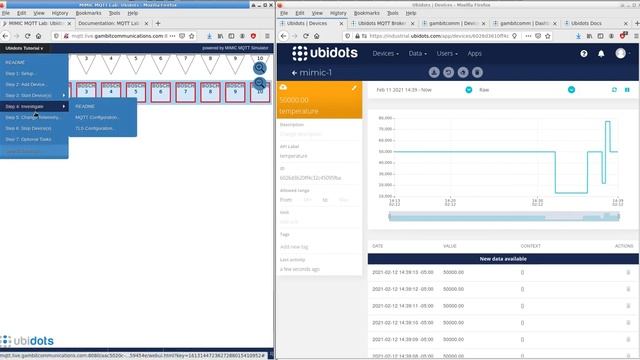
Task: Go back using arrow beside mimic-1
Action: click(294, 73)
